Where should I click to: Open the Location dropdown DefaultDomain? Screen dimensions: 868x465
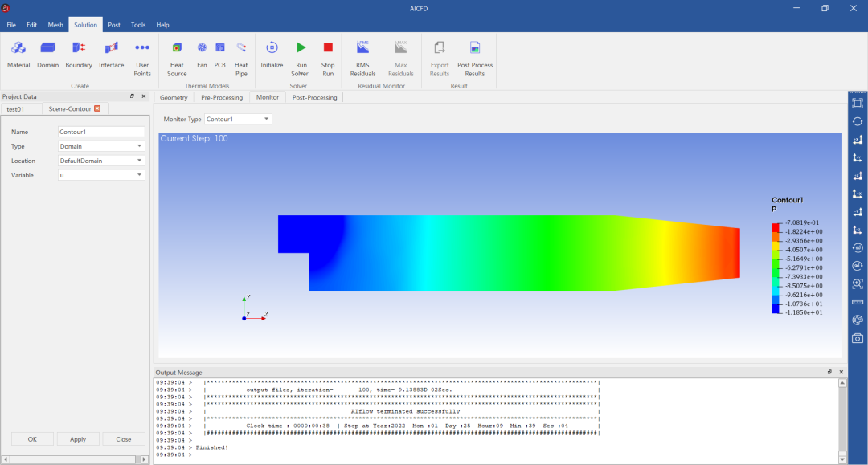[101, 161]
